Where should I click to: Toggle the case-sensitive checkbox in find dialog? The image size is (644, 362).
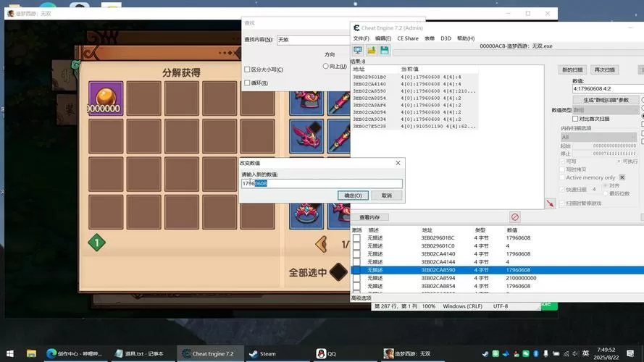[247, 70]
